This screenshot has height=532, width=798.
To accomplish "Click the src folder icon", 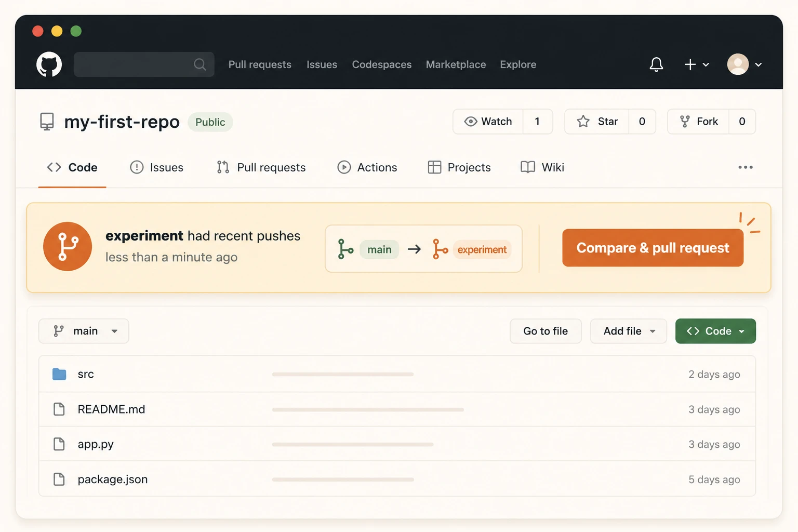I will pyautogui.click(x=59, y=374).
